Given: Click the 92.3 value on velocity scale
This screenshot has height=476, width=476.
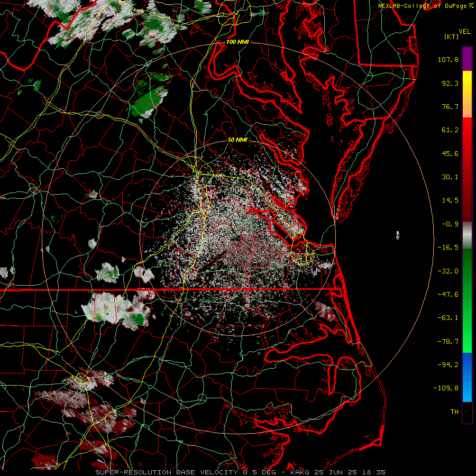Looking at the screenshot, I should tap(450, 83).
